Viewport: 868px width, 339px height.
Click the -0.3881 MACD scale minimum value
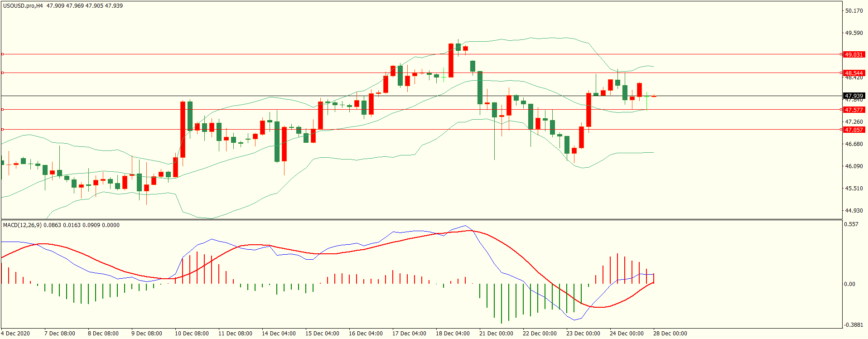tap(854, 324)
